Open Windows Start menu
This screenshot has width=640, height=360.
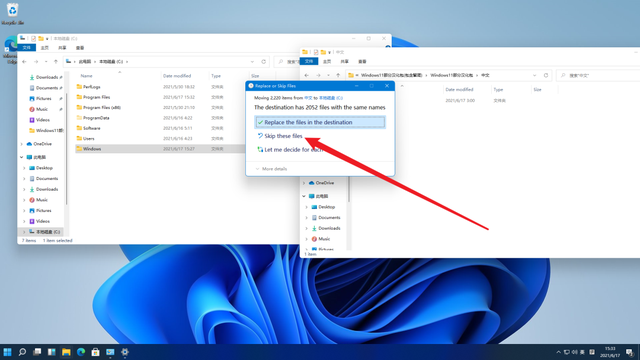(7, 352)
